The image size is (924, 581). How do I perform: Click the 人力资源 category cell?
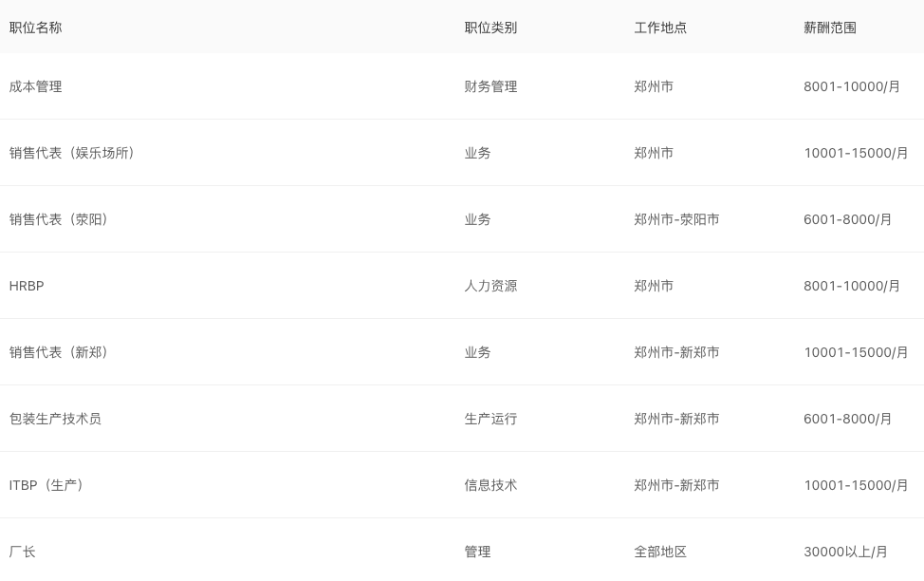click(490, 286)
